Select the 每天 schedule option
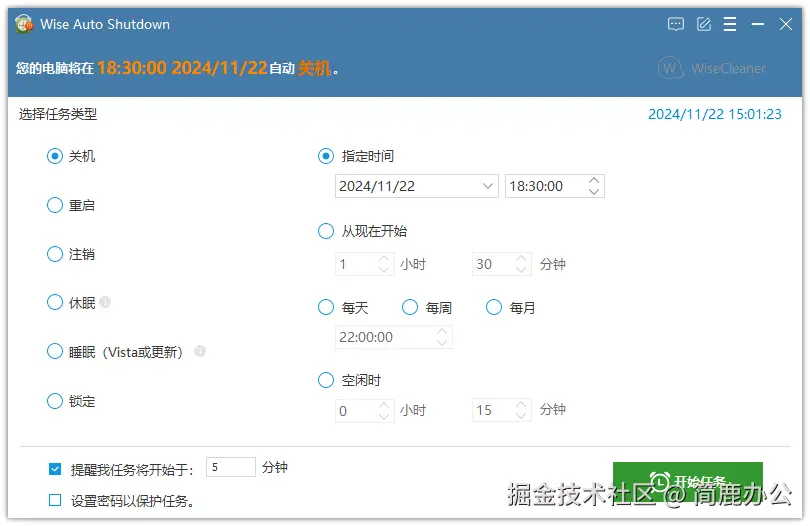The width and height of the screenshot is (810, 526). click(326, 307)
